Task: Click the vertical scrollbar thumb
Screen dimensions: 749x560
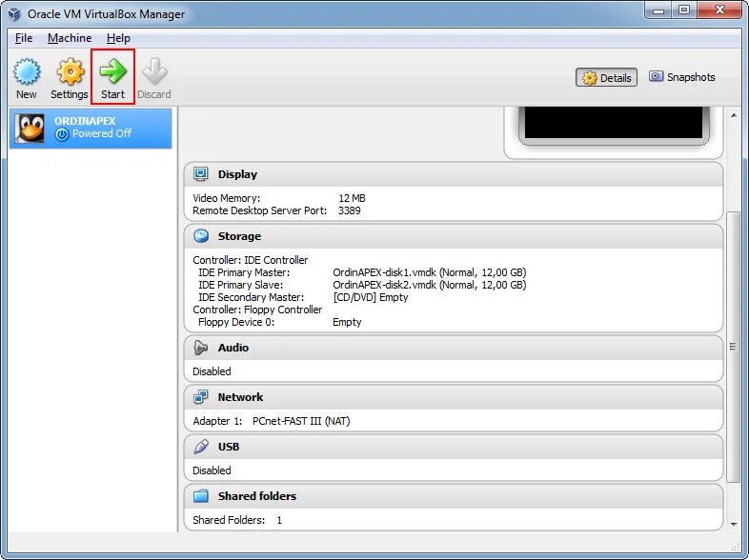Action: (733, 347)
